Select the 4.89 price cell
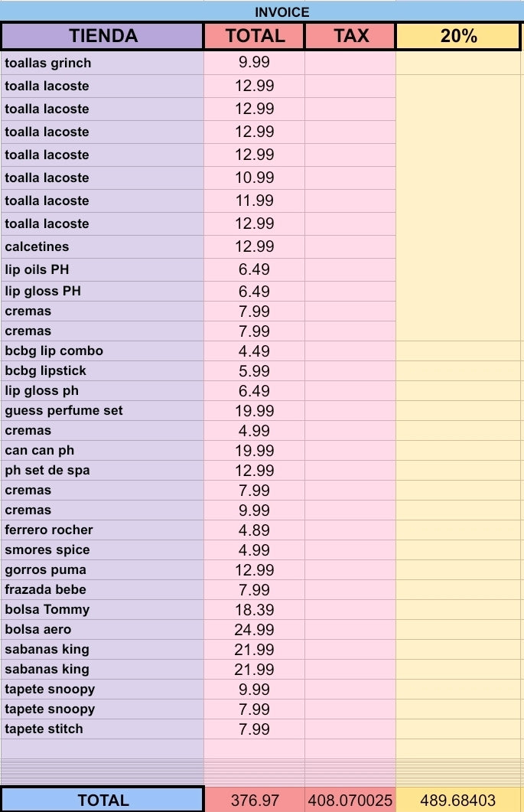The image size is (524, 812). click(x=254, y=530)
